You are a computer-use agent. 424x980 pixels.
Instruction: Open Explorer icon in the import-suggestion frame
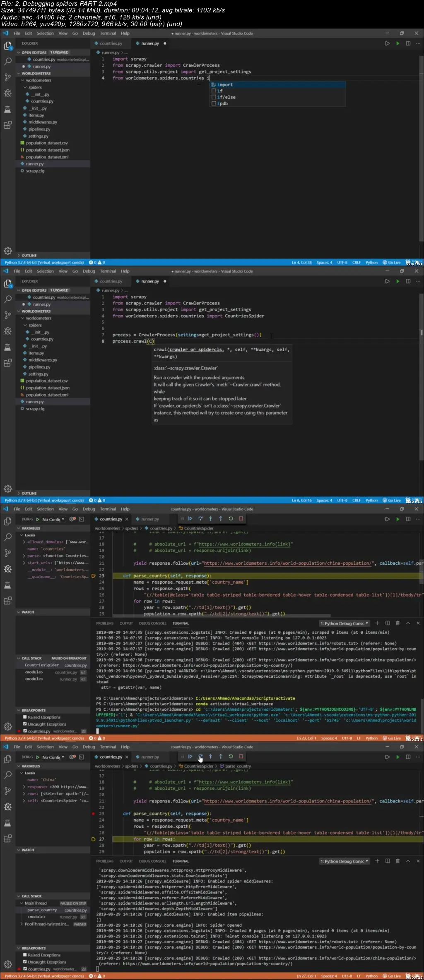click(x=7, y=46)
